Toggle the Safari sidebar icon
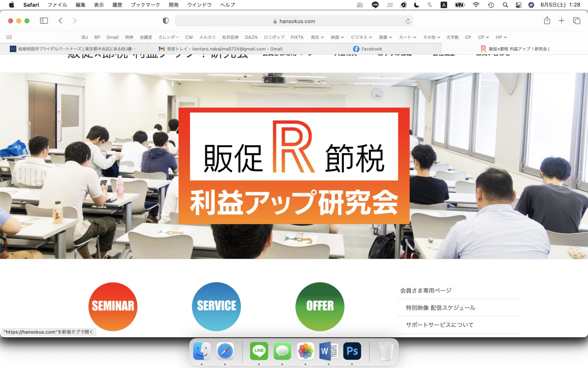Image resolution: width=588 pixels, height=368 pixels. tap(44, 21)
